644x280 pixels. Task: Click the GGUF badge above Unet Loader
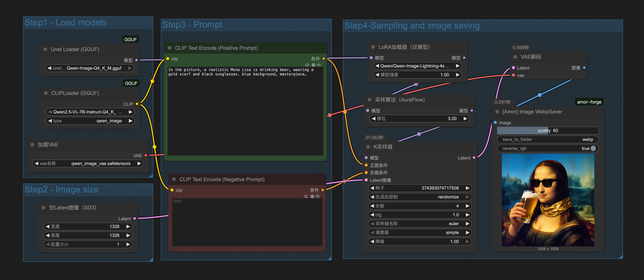pyautogui.click(x=131, y=40)
